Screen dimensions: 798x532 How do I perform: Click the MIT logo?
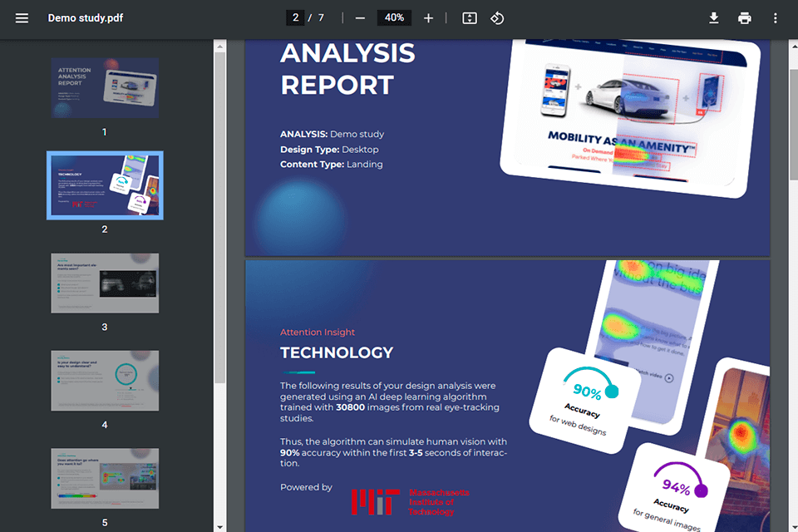pyautogui.click(x=410, y=502)
